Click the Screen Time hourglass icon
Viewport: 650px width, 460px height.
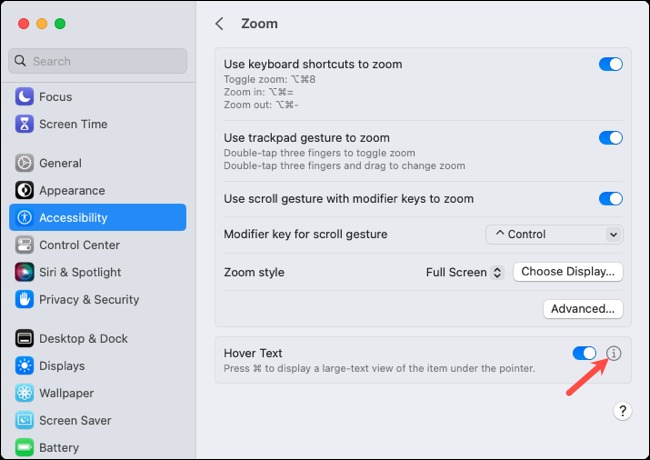(24, 124)
